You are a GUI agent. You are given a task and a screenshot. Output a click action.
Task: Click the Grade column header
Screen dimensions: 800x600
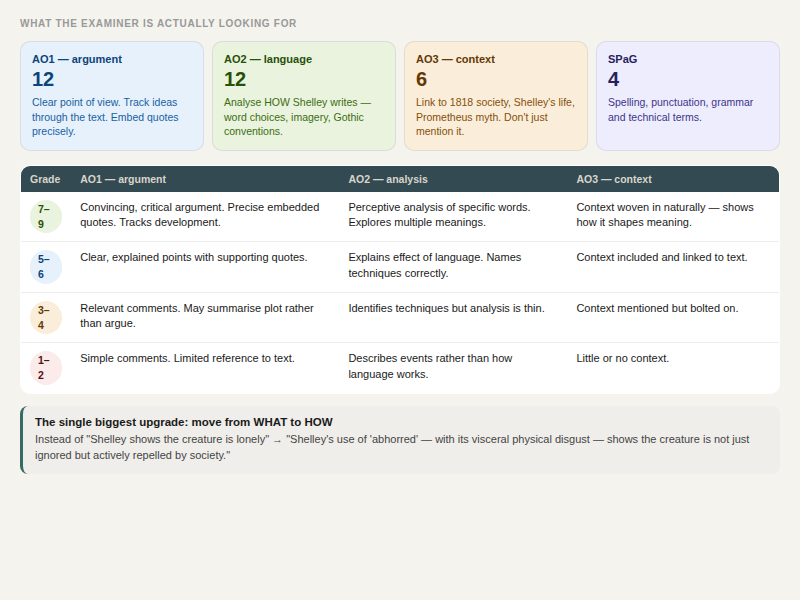point(44,180)
